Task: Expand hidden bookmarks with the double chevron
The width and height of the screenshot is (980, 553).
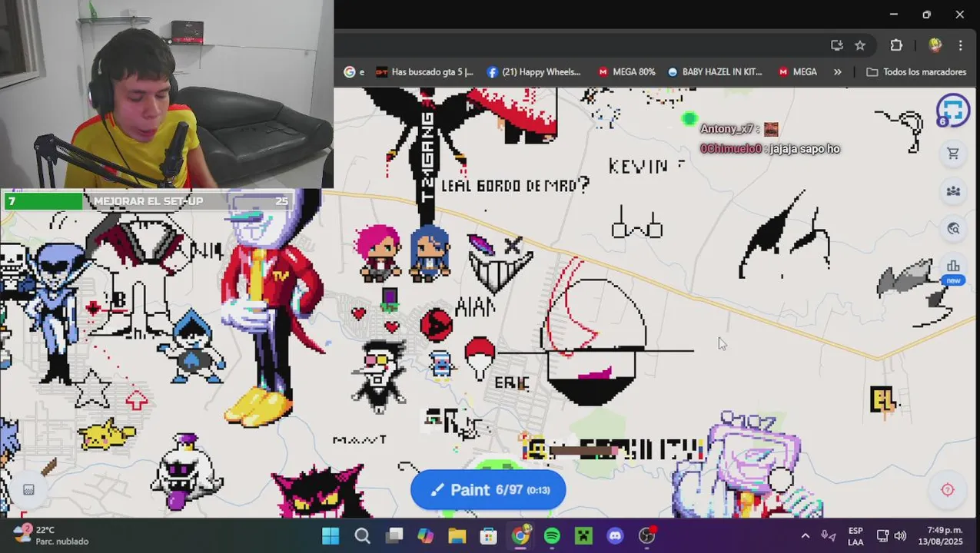Action: 837,71
